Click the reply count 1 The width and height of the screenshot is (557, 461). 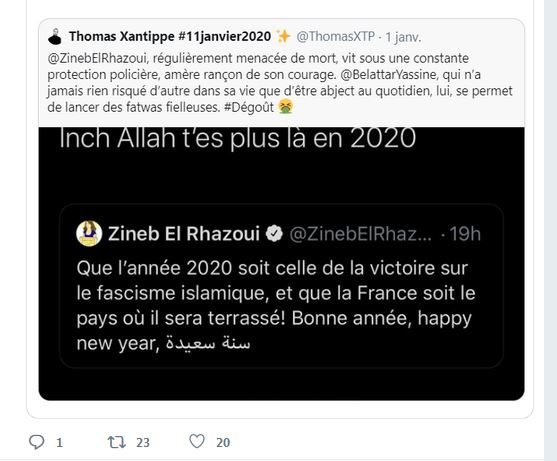(59, 443)
